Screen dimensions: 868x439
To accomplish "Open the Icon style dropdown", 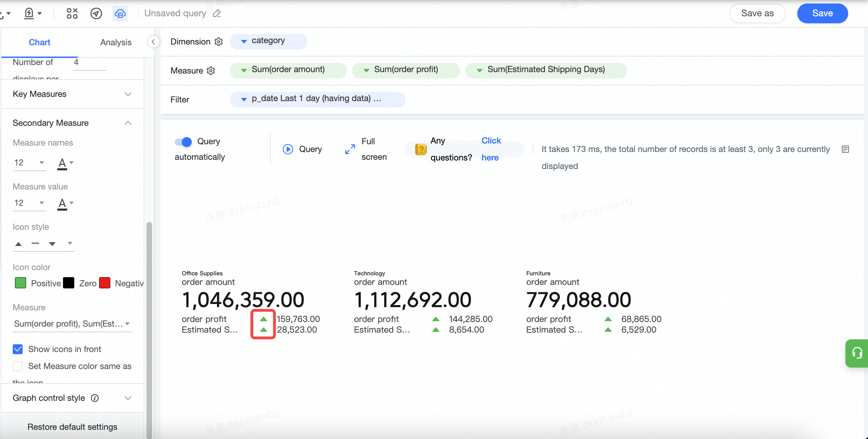I will coord(44,244).
